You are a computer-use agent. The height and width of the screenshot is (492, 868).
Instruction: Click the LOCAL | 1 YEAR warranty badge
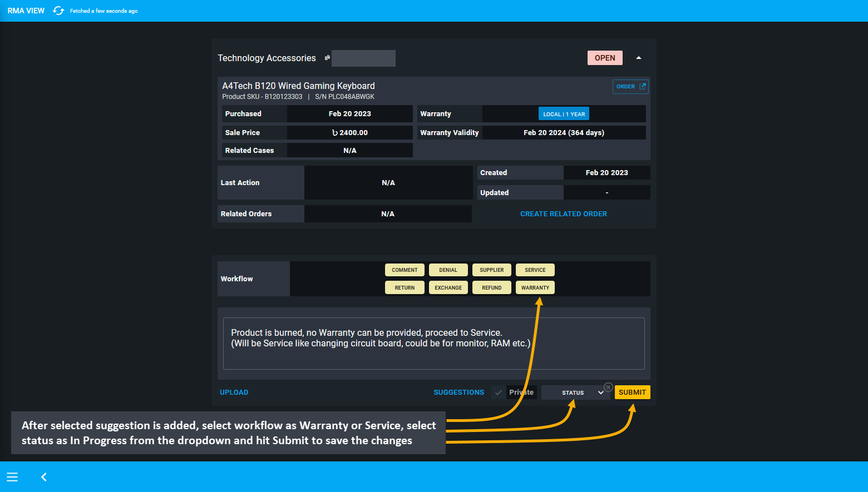coord(564,114)
